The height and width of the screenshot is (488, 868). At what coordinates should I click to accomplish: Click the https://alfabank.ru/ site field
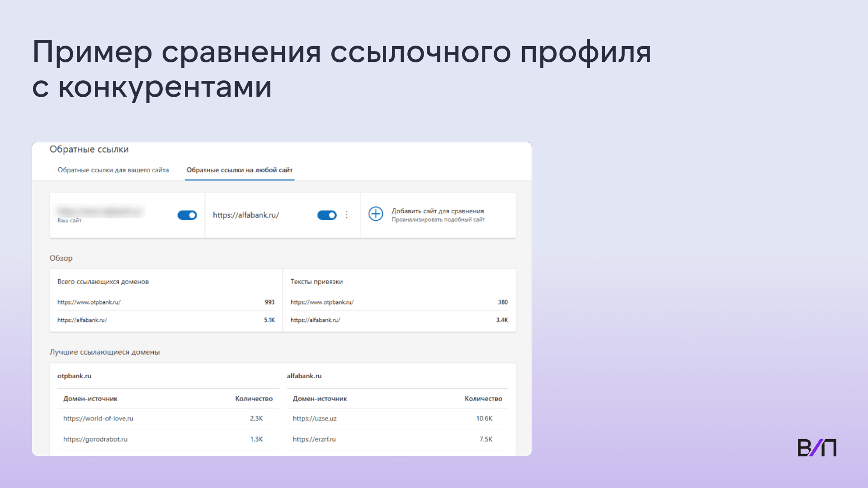[x=246, y=215]
